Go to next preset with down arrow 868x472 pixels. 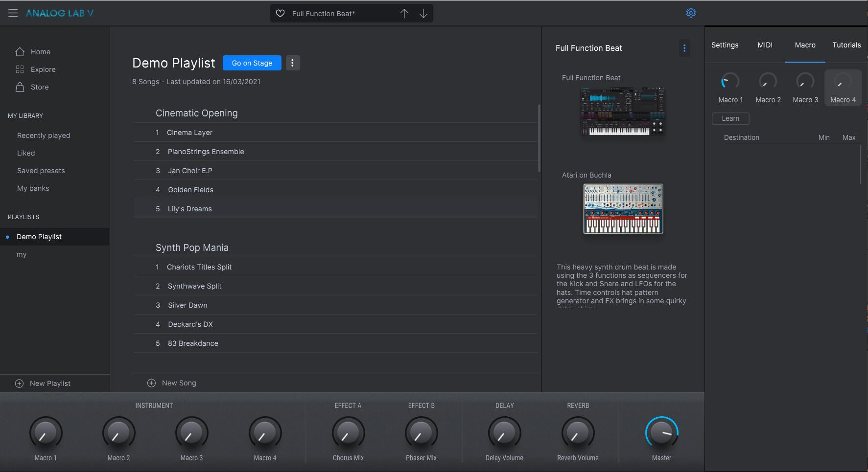pyautogui.click(x=423, y=14)
